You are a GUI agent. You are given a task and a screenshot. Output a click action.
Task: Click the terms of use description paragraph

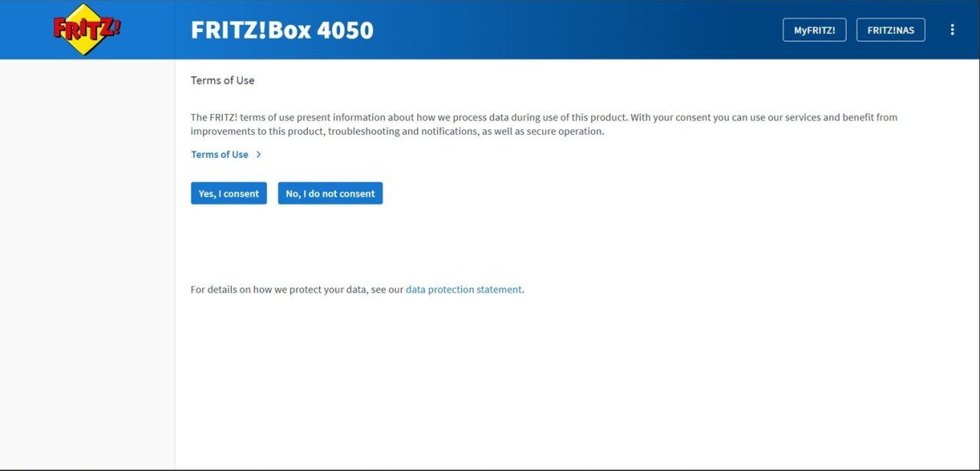pos(544,124)
